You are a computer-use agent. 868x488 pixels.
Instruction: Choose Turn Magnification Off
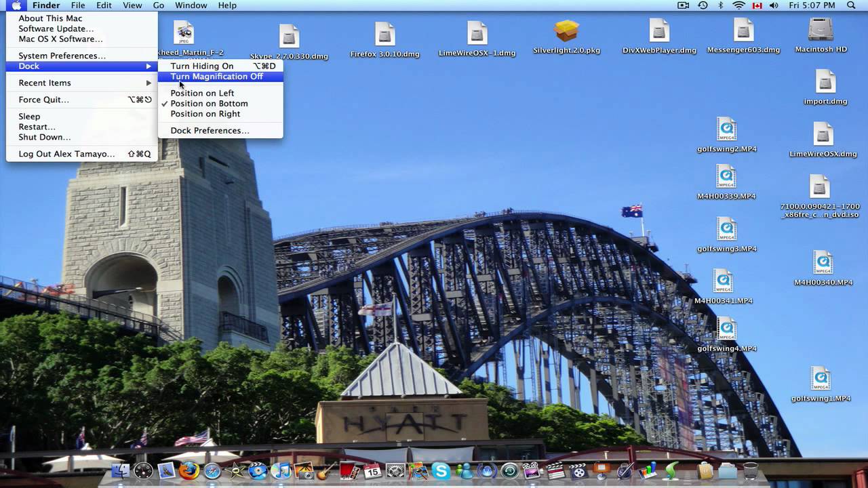220,77
